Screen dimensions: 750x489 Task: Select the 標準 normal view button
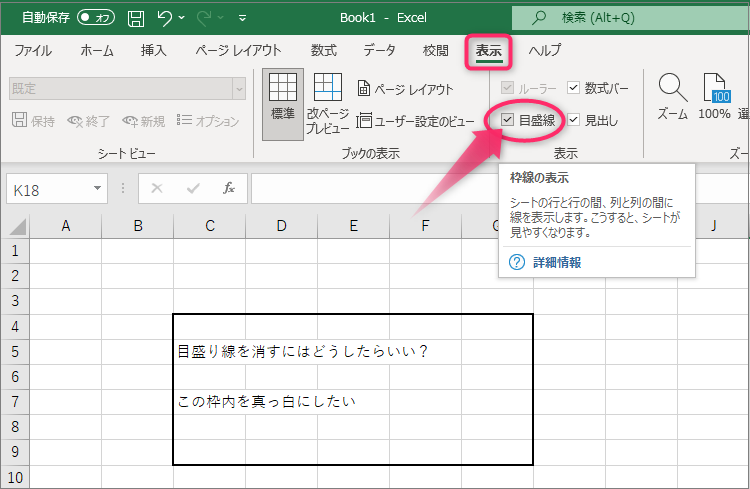click(x=283, y=104)
